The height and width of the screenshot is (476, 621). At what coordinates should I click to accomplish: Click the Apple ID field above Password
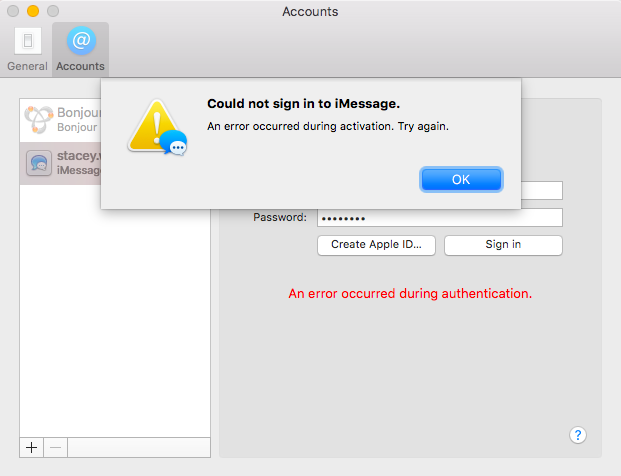point(542,190)
